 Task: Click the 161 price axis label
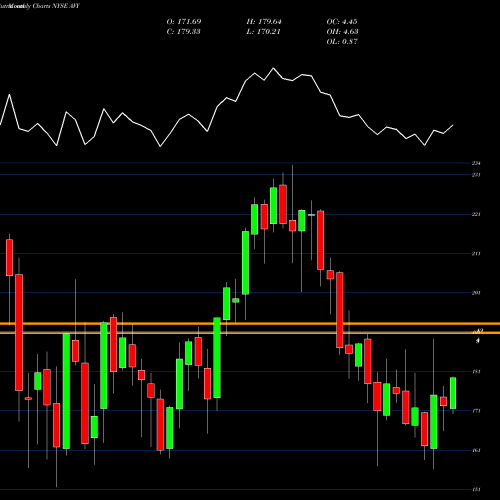click(x=476, y=450)
